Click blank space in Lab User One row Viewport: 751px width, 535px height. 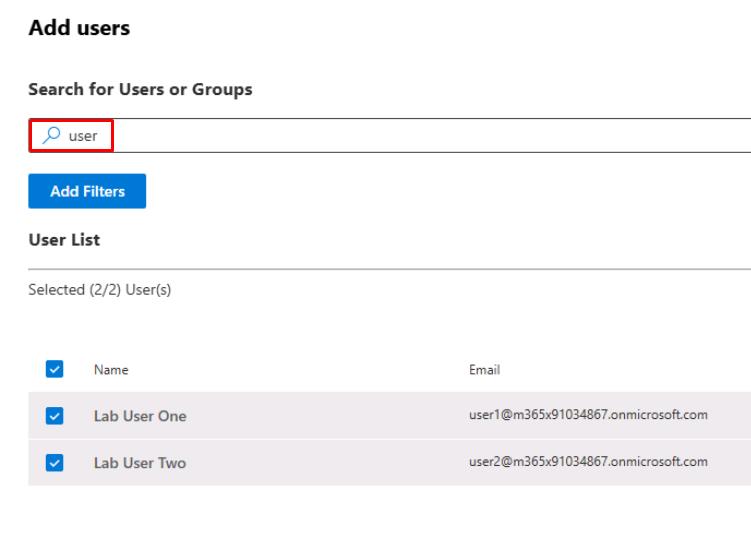[320, 416]
